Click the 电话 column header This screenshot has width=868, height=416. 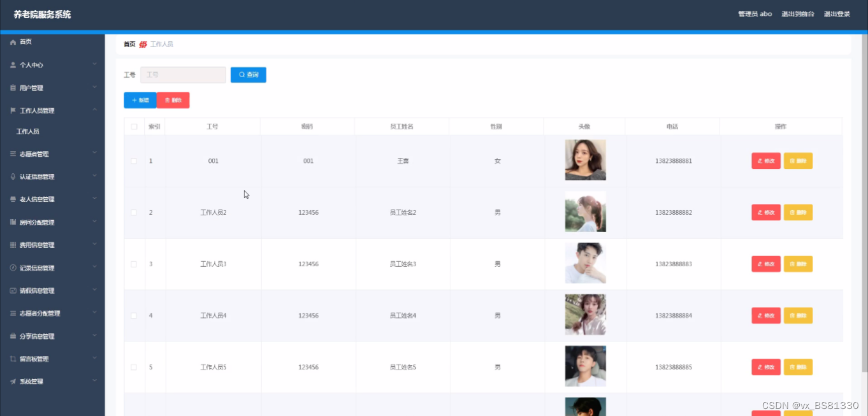pos(672,127)
